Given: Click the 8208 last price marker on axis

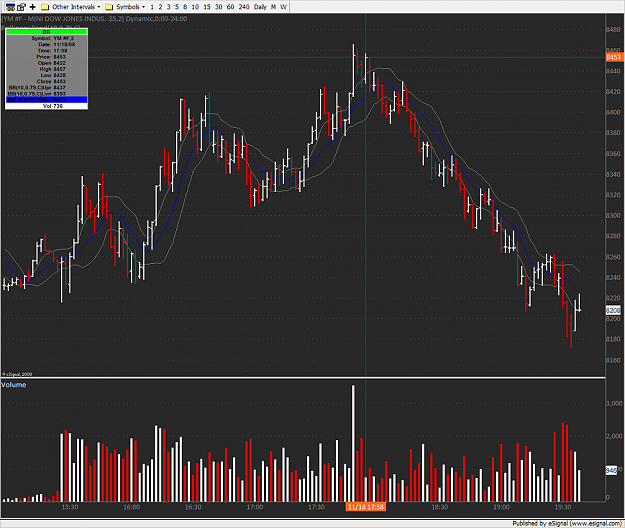Looking at the screenshot, I should pyautogui.click(x=613, y=310).
